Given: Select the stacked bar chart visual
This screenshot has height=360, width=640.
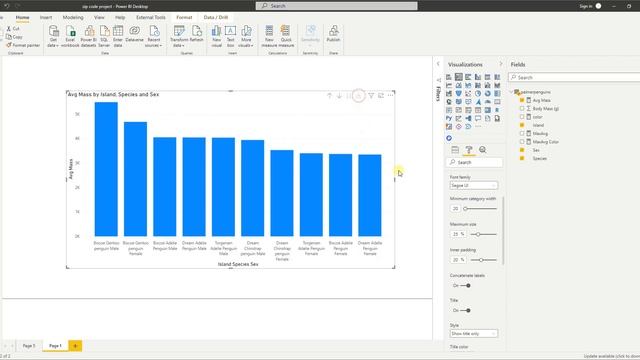Looking at the screenshot, I should tap(449, 77).
